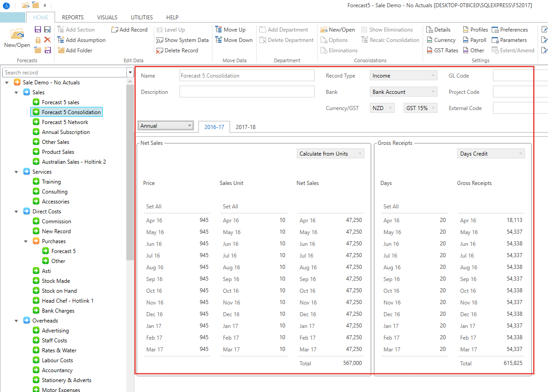Screen dimensions: 548x392
Task: Switch to the UTILITIES ribbon tab
Action: [142, 18]
